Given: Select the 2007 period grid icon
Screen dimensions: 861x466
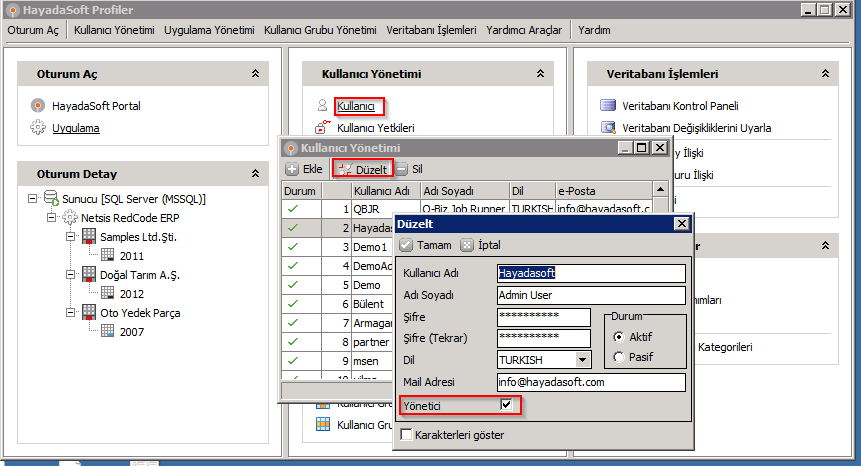Looking at the screenshot, I should coord(108,331).
